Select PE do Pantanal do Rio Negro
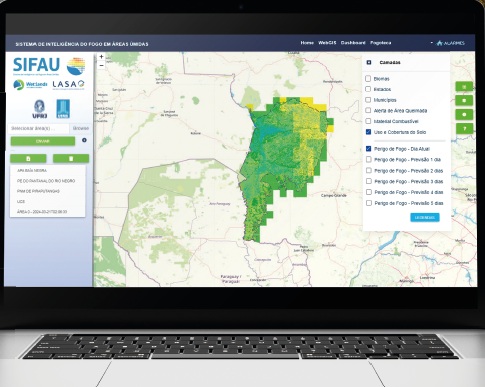Screen dimensions: 485x387 point(46,181)
